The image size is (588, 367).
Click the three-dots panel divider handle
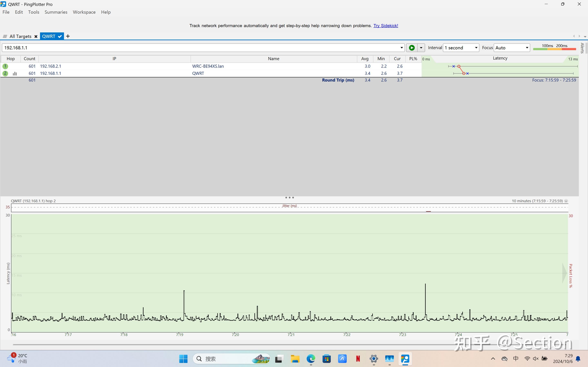(x=289, y=198)
